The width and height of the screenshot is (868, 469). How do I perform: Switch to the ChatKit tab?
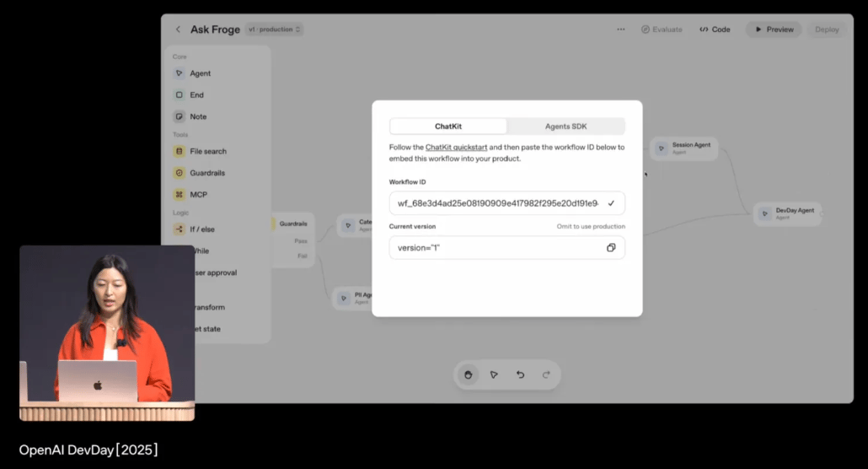(x=447, y=127)
